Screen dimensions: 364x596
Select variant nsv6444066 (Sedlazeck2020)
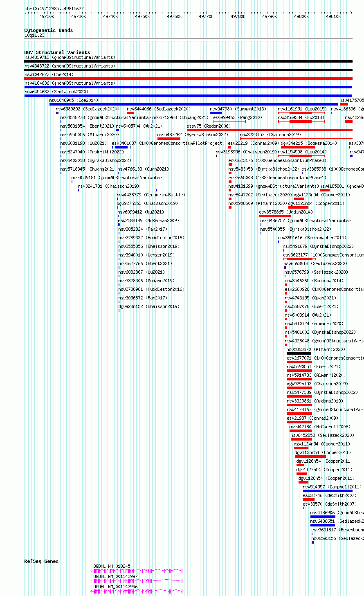[159, 109]
